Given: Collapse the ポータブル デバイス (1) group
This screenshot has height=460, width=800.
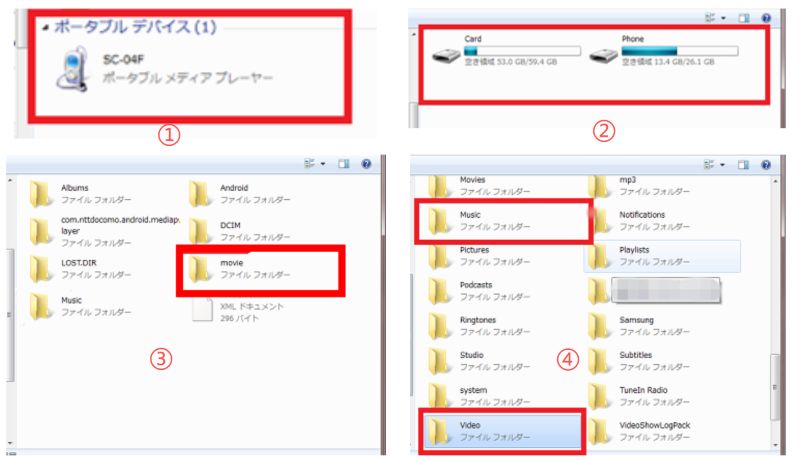Looking at the screenshot, I should click(45, 28).
